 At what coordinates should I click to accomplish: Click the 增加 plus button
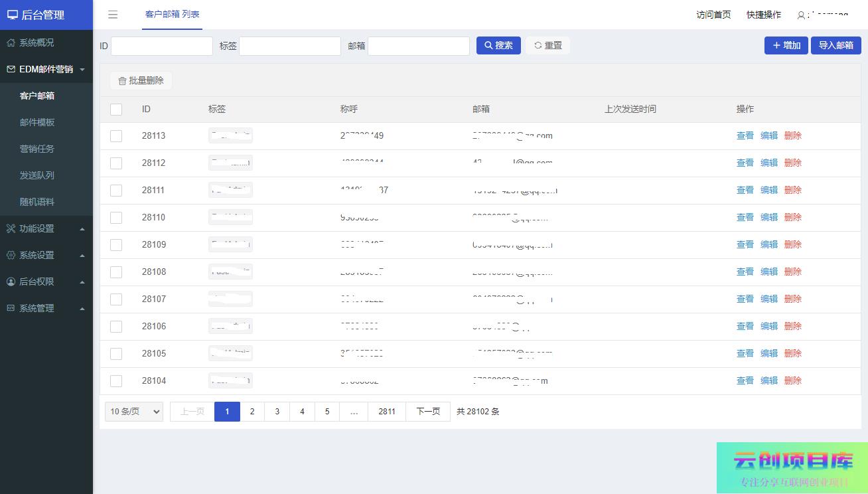(x=786, y=45)
